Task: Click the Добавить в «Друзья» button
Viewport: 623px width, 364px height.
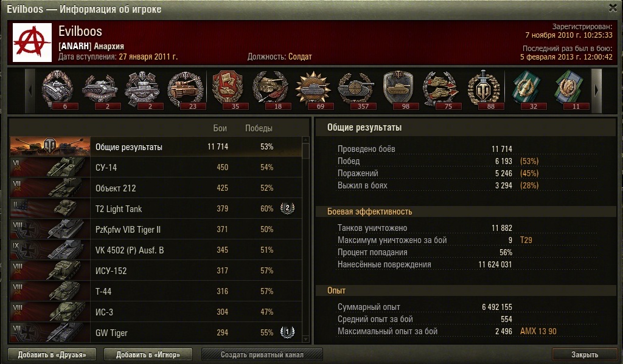Action: point(52,354)
